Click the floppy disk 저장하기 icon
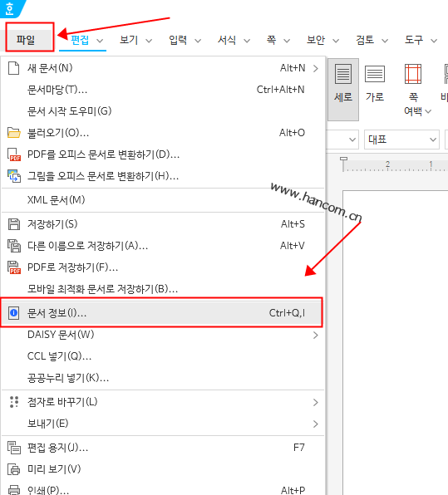The width and height of the screenshot is (448, 495). pos(14,224)
